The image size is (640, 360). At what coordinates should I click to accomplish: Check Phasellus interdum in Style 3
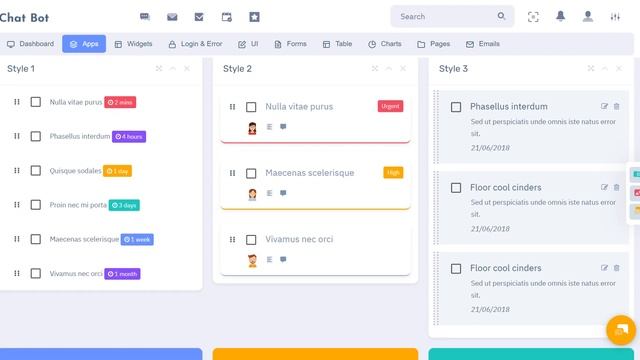456,107
